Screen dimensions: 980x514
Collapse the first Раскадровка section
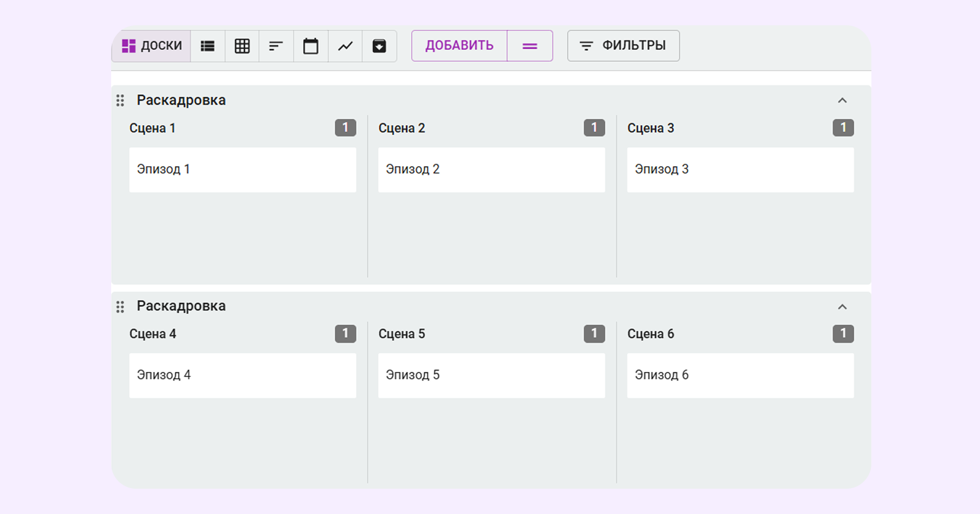click(x=842, y=100)
